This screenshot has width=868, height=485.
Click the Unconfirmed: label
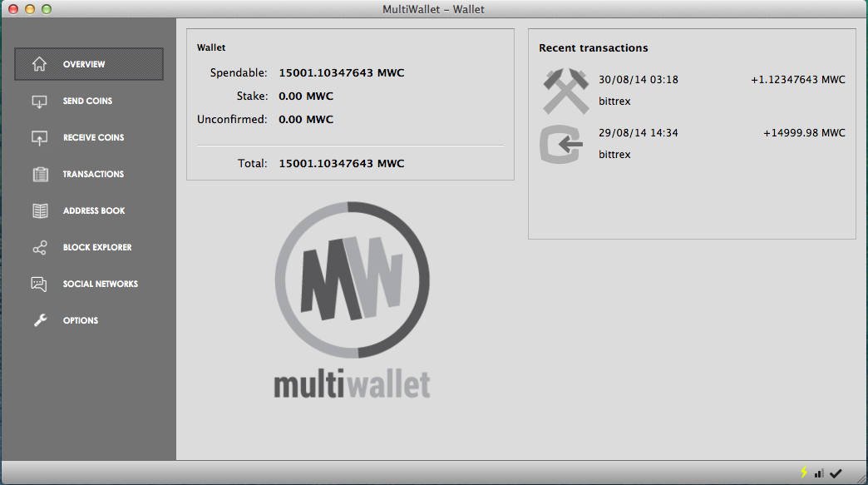[232, 120]
